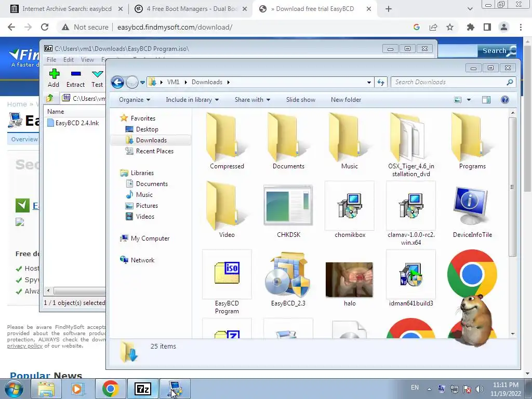The width and height of the screenshot is (532, 399).
Task: Change view icon in Explorer toolbar
Action: 458,100
